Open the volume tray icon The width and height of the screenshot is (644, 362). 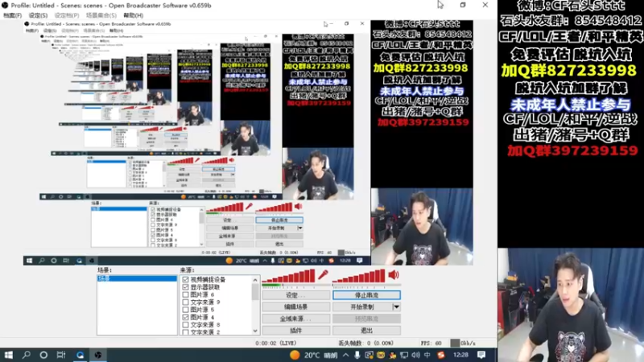pyautogui.click(x=415, y=355)
